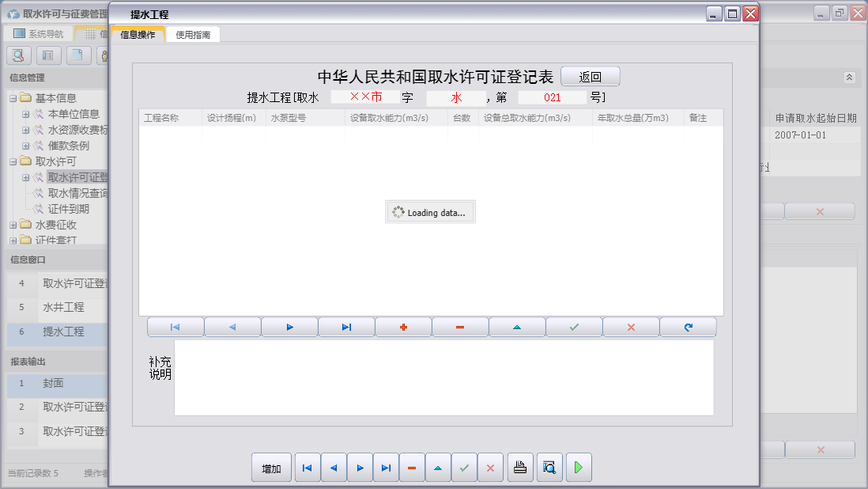Open print preview magnifier icon in bottom toolbar
Image resolution: width=868 pixels, height=489 pixels.
point(549,468)
